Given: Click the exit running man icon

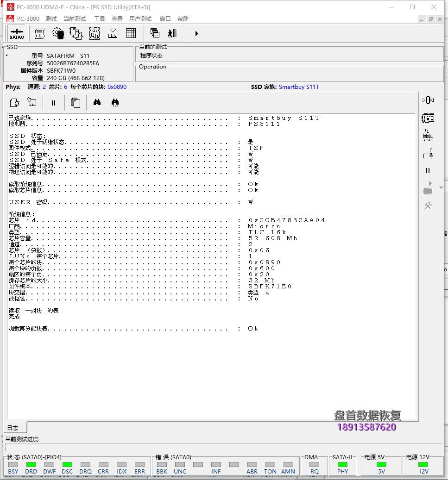Looking at the screenshot, I should coord(172,33).
